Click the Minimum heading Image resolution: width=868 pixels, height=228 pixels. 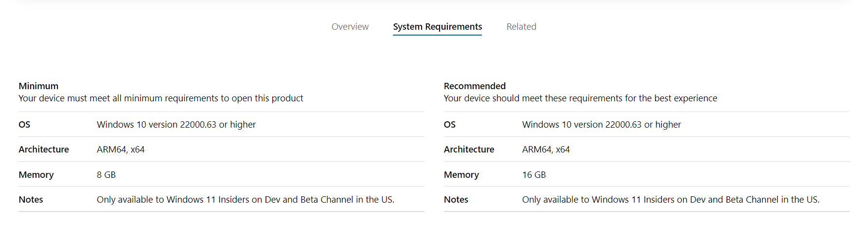coord(38,86)
